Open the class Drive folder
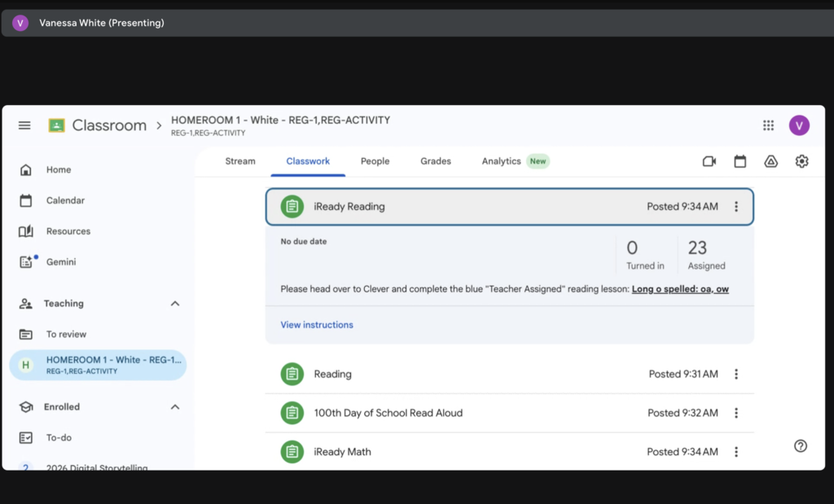The height and width of the screenshot is (504, 834). 770,161
